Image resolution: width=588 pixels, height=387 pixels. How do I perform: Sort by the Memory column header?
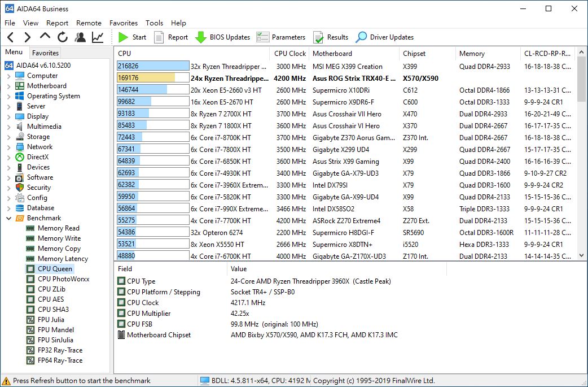pyautogui.click(x=488, y=53)
